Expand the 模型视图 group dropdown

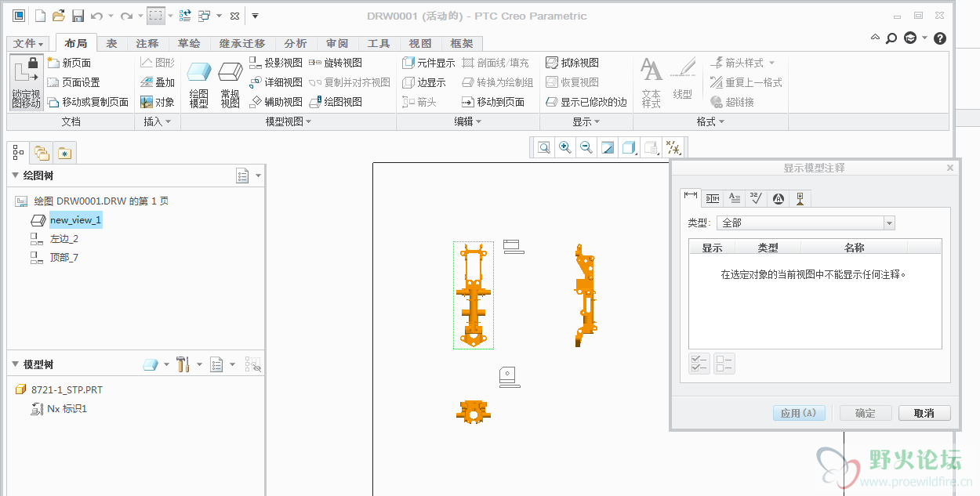point(289,122)
